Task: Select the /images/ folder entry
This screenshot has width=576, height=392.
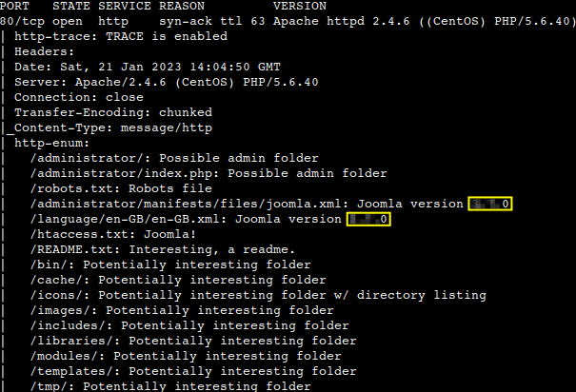Action: pyautogui.click(x=182, y=310)
